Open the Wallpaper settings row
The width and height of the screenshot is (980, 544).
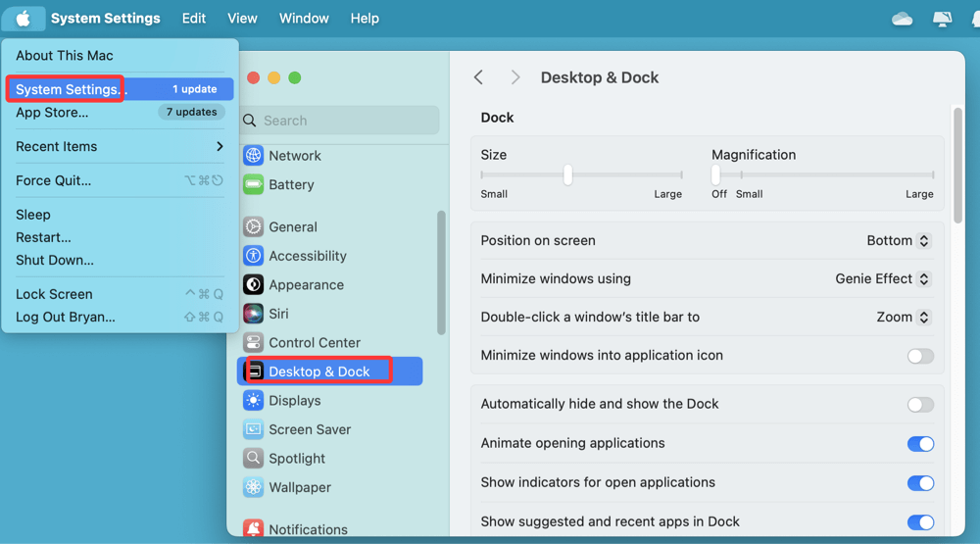pyautogui.click(x=329, y=487)
